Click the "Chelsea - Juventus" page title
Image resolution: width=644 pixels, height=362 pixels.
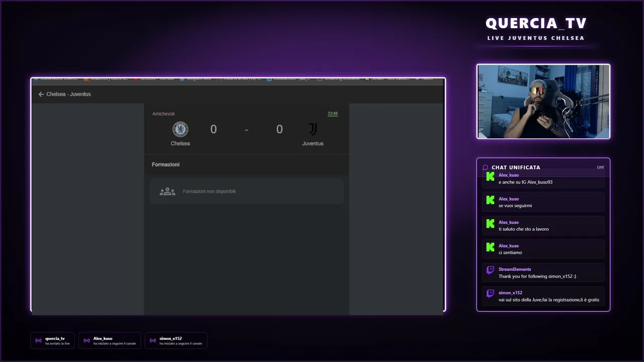coord(68,94)
